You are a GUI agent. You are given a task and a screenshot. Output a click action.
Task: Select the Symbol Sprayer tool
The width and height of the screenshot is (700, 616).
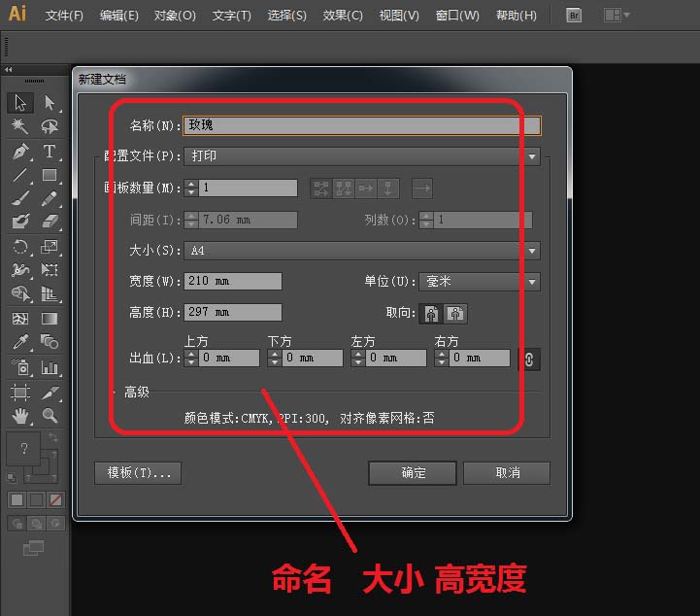pyautogui.click(x=20, y=367)
